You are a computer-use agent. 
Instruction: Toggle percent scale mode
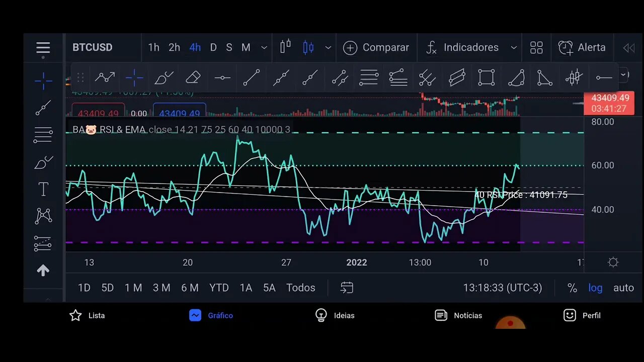(x=572, y=288)
